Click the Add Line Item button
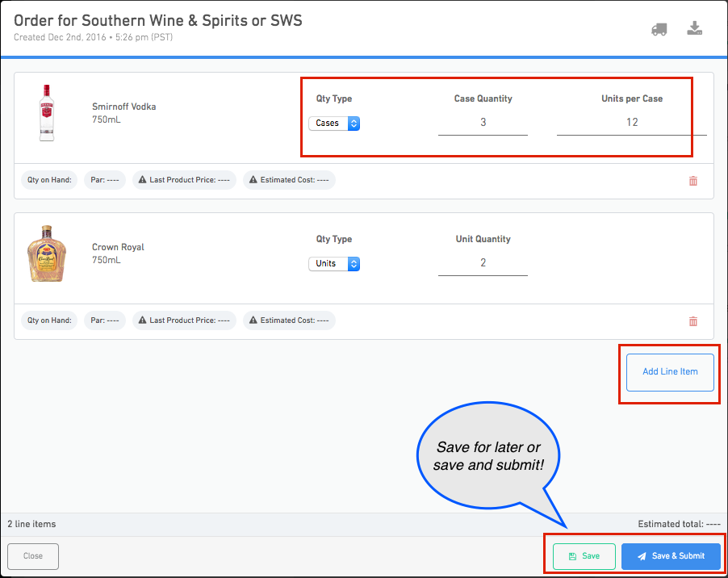This screenshot has height=578, width=728. click(x=670, y=372)
